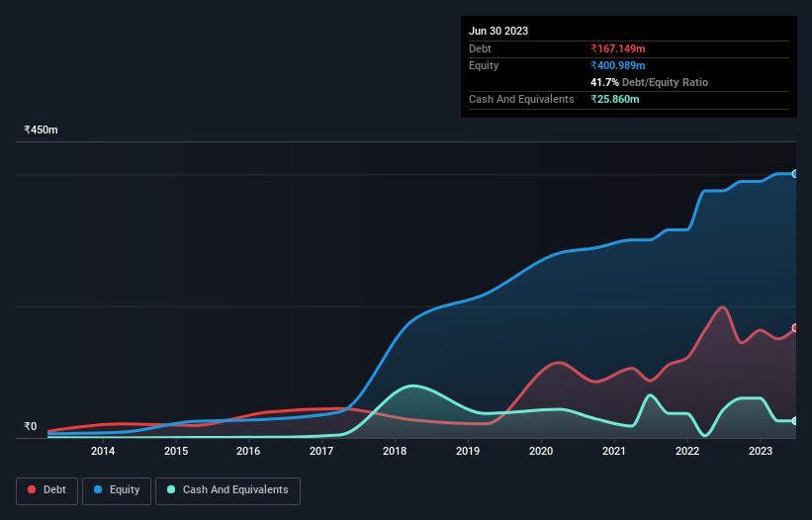Click the 2023 axis label
The width and height of the screenshot is (812, 520).
761,451
